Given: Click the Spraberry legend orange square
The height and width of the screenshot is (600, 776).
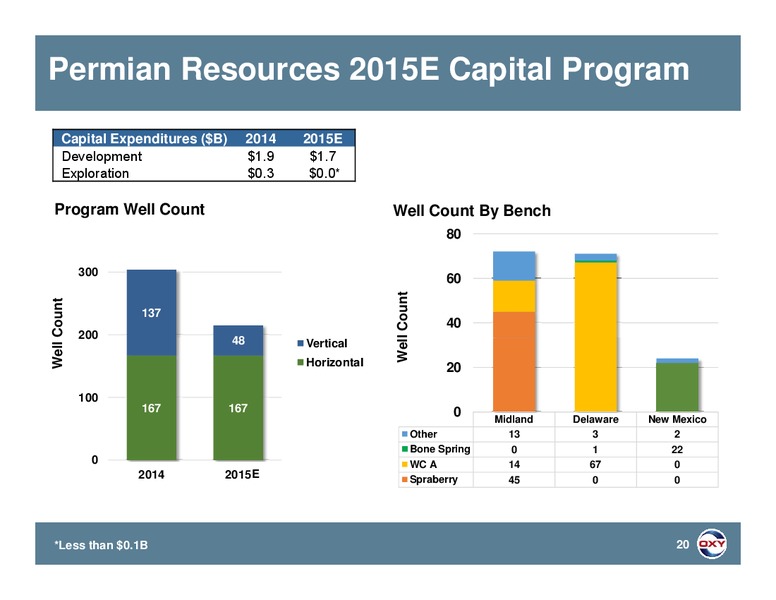Looking at the screenshot, I should pyautogui.click(x=405, y=479).
